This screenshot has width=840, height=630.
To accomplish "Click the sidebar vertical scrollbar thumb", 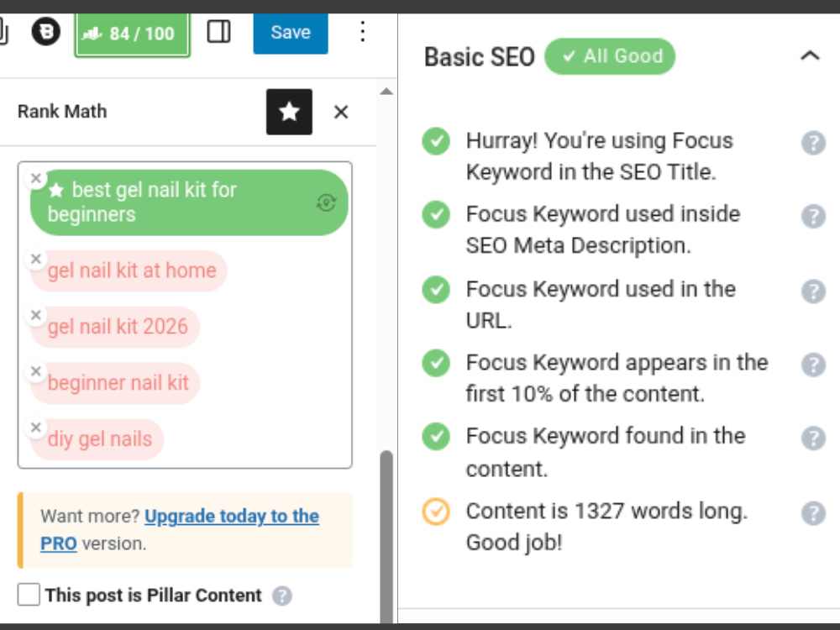I will pos(386,536).
